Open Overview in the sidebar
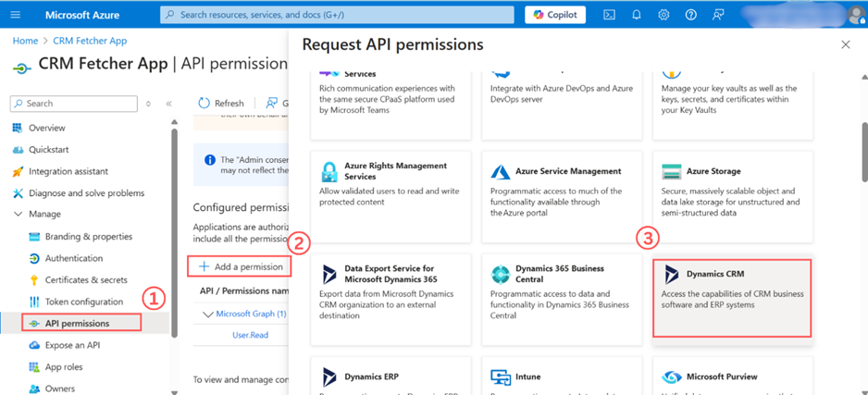The width and height of the screenshot is (868, 395). [x=47, y=128]
